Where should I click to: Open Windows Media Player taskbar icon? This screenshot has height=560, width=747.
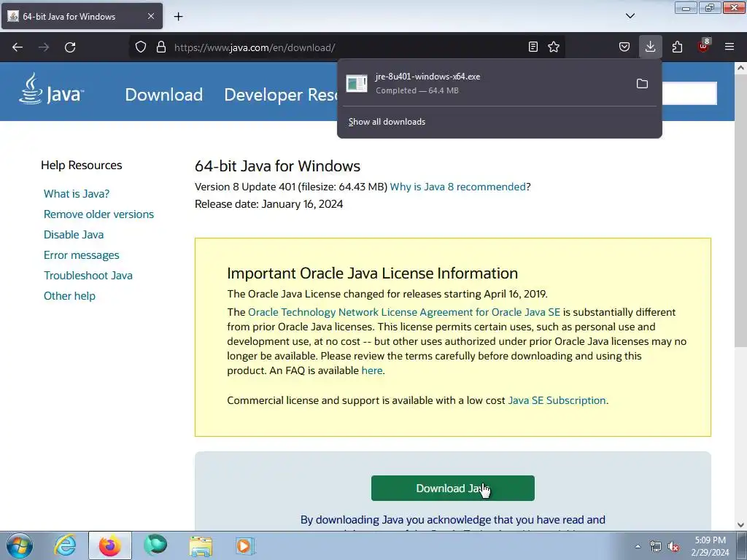click(245, 545)
